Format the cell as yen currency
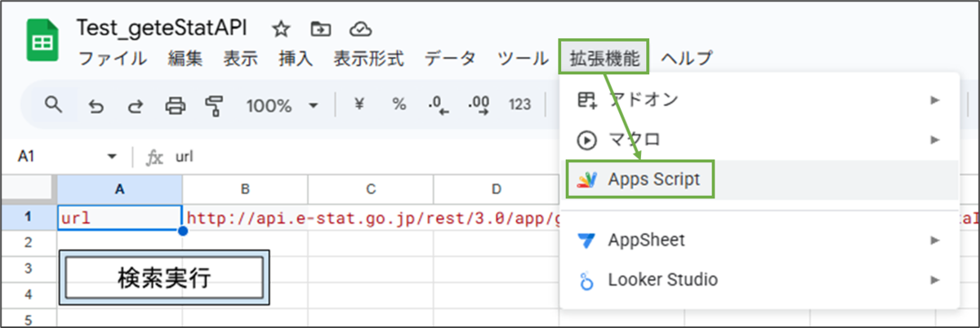Screen dimensions: 980x328 tap(359, 104)
